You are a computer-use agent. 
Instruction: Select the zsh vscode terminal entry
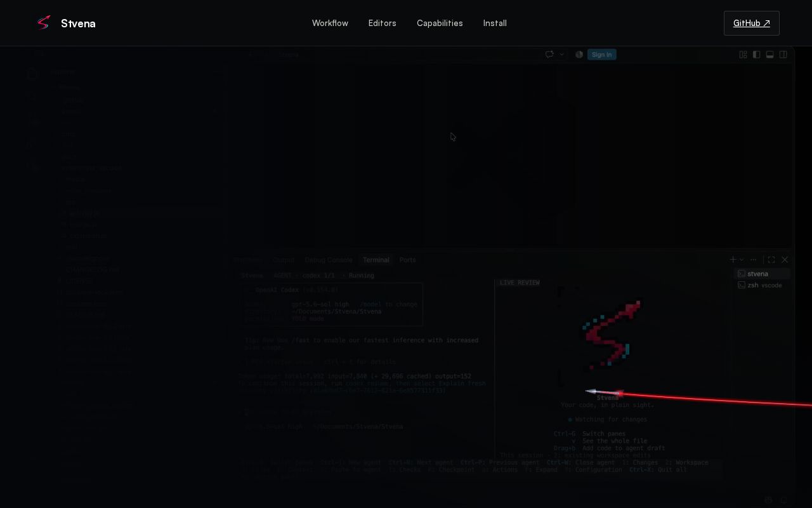pos(762,285)
